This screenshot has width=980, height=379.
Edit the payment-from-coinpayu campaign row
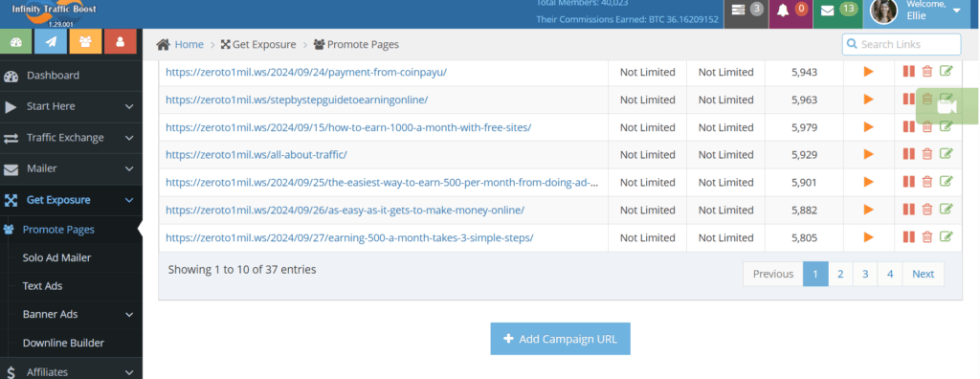[947, 71]
